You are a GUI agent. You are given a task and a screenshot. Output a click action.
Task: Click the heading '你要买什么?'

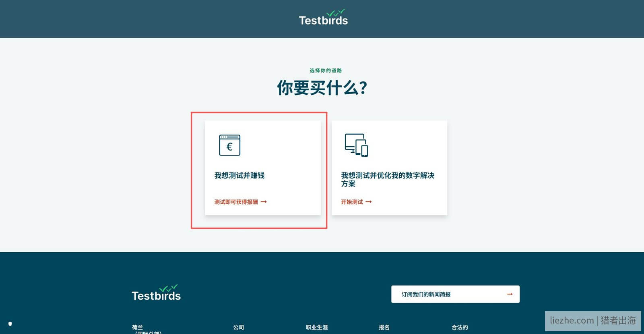tap(322, 87)
